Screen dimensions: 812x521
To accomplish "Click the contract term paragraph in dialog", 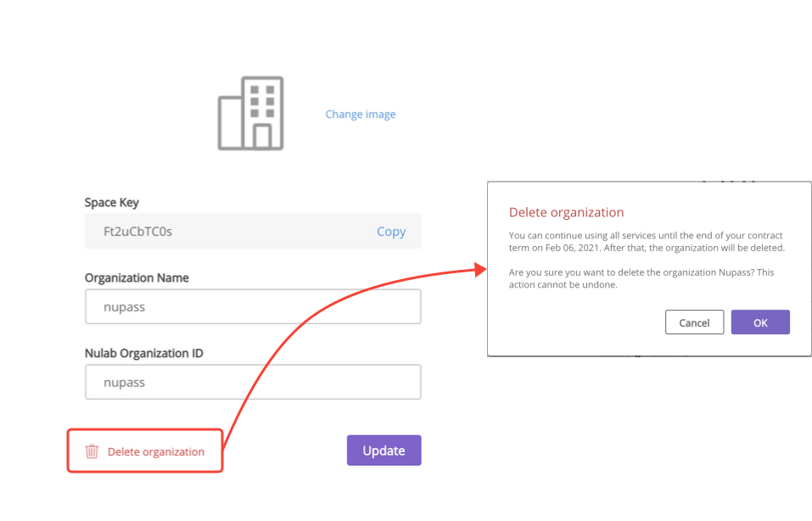I will tap(647, 241).
